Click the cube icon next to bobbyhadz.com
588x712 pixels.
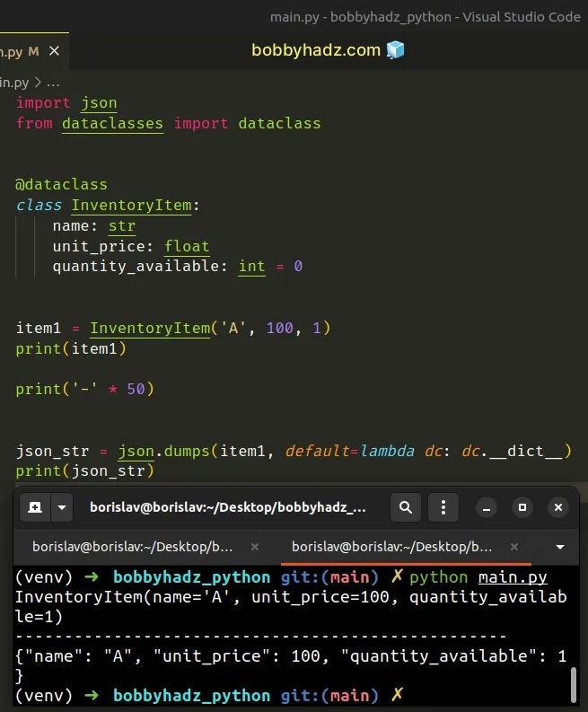(395, 50)
